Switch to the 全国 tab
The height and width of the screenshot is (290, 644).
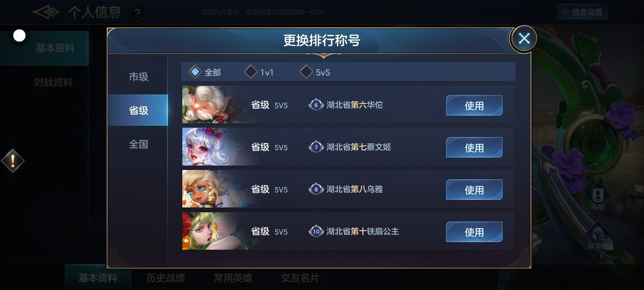[138, 144]
